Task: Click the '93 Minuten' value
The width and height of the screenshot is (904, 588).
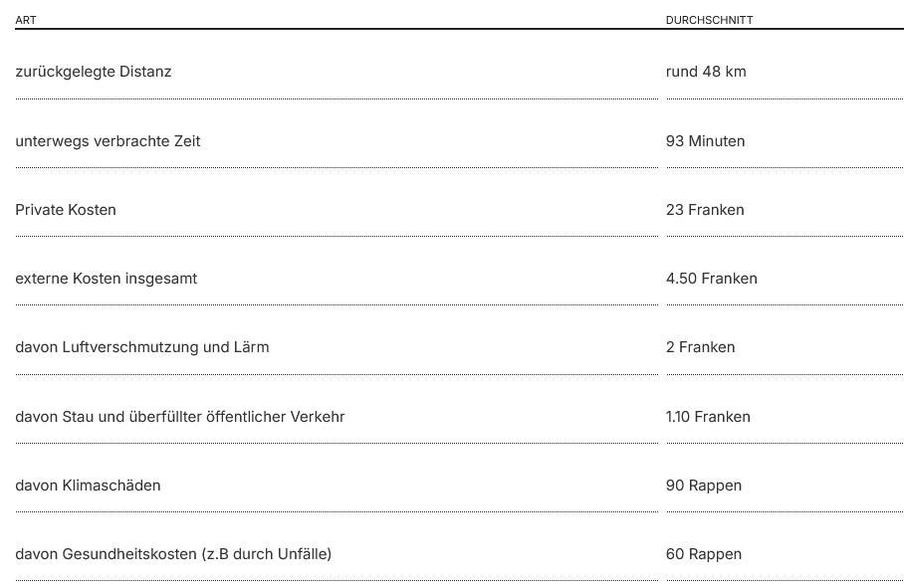Action: point(705,141)
